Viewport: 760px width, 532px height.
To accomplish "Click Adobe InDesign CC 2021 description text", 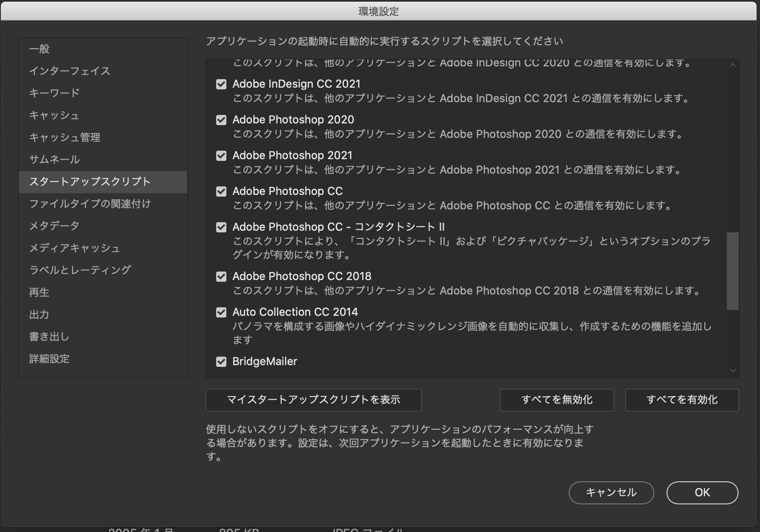I will pos(462,98).
